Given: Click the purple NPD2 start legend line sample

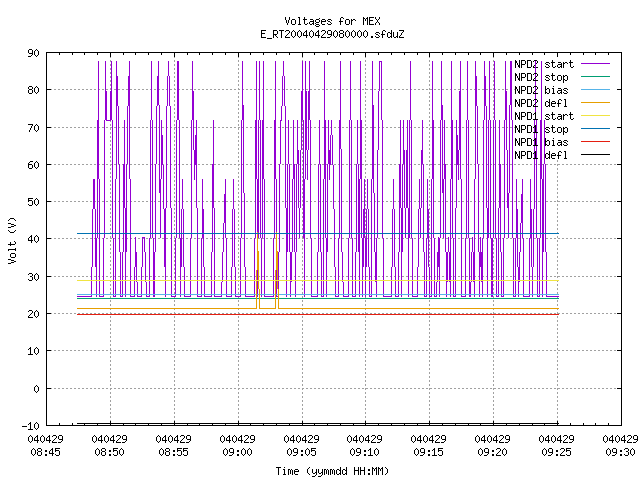Looking at the screenshot, I should (595, 64).
